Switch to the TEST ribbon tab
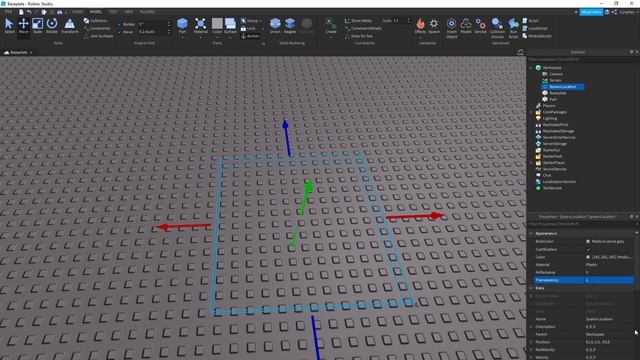640x360 pixels. pyautogui.click(x=113, y=12)
